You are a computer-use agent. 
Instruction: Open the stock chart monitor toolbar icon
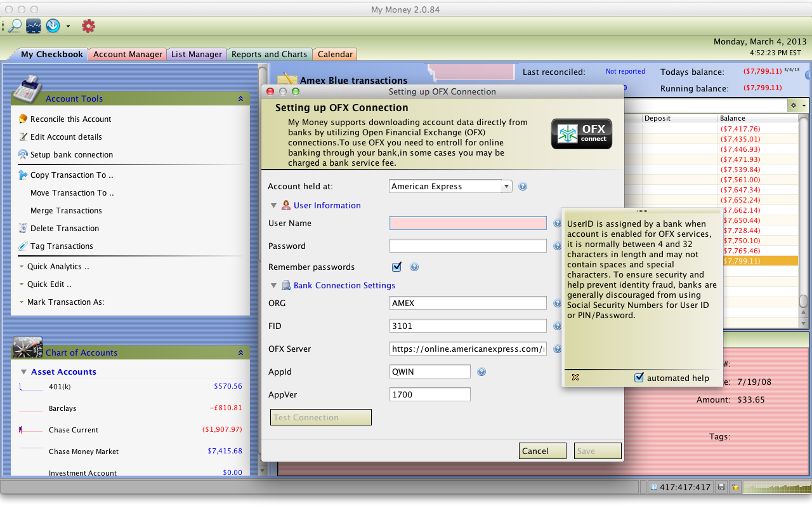tap(34, 26)
